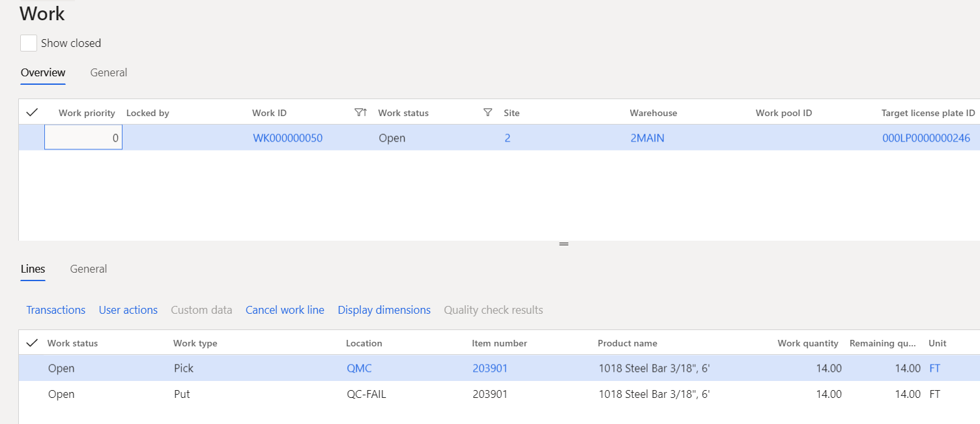This screenshot has height=424, width=980.
Task: Select the Lines tab
Action: tap(33, 269)
